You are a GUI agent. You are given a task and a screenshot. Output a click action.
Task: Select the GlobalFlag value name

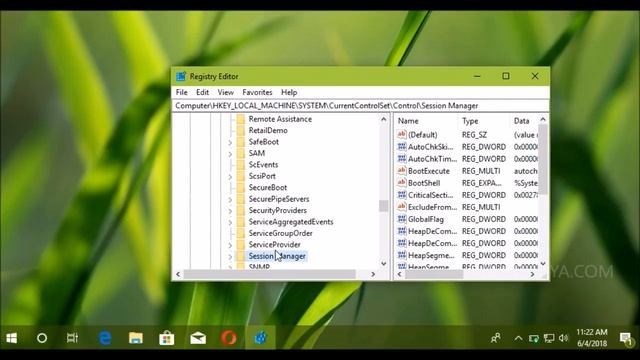pos(426,219)
